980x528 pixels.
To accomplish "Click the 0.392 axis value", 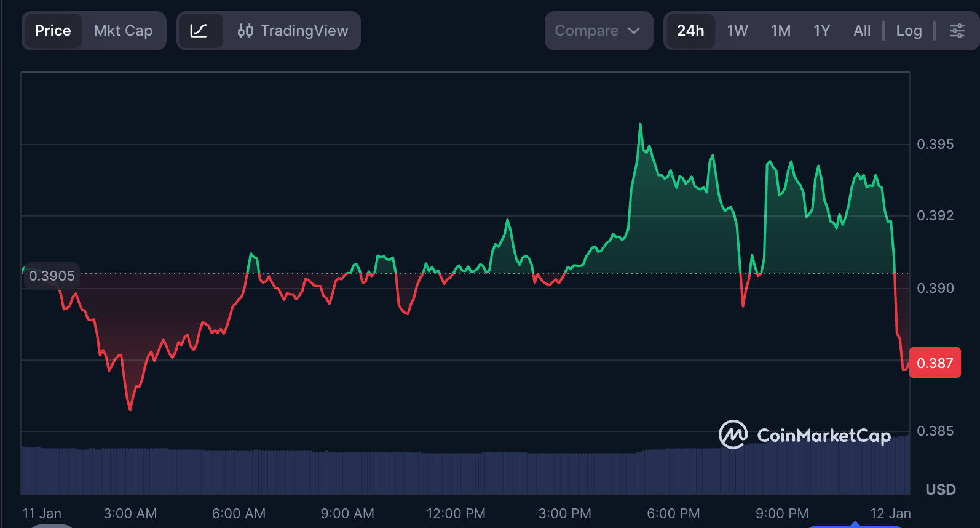I will (x=935, y=215).
